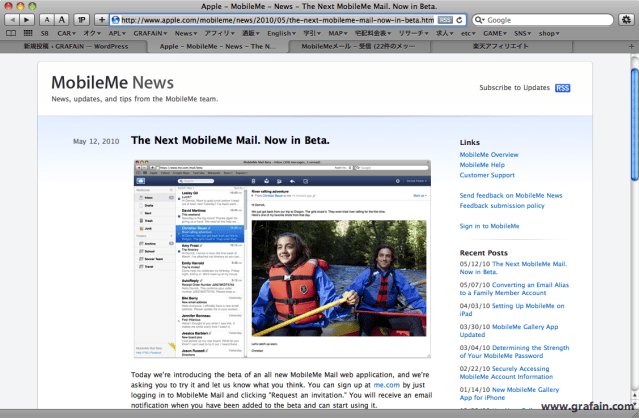Go back with the Back arrow button
639x418 pixels.
pos(12,20)
